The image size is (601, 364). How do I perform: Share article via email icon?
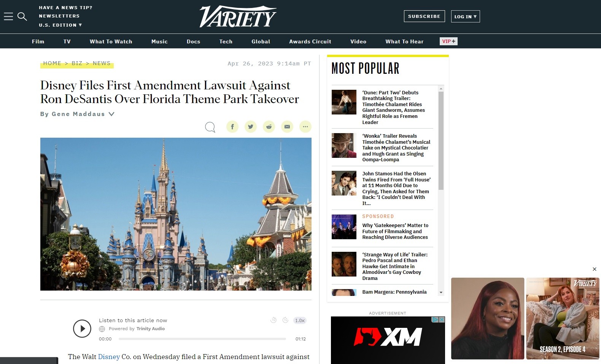(287, 127)
